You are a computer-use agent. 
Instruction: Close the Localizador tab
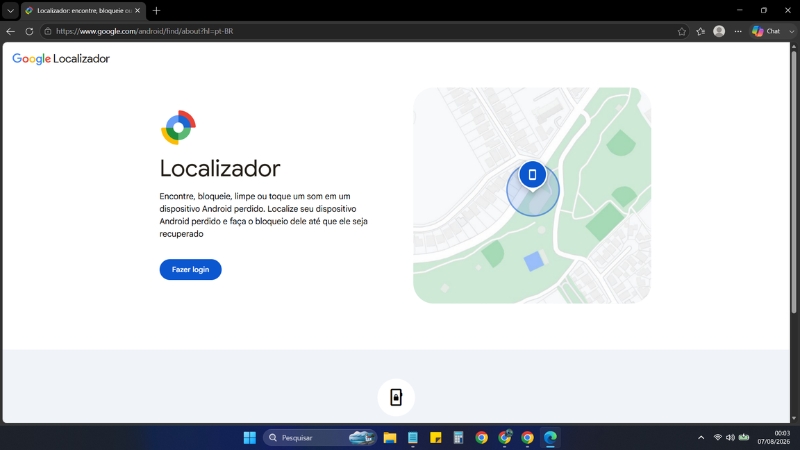click(137, 11)
